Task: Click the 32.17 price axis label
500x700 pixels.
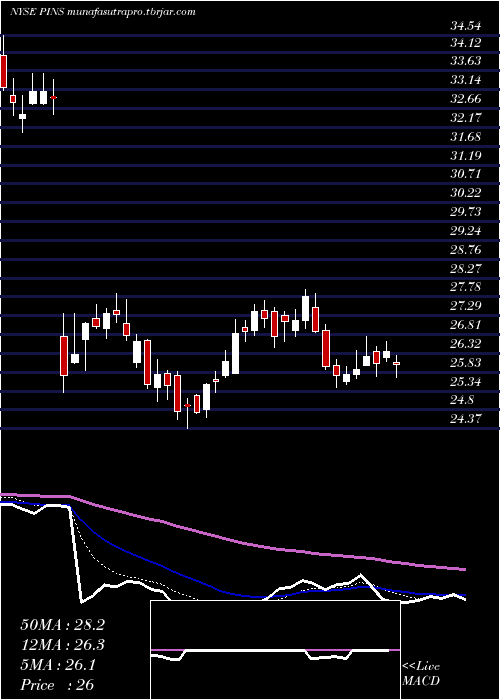Action: coord(466,118)
